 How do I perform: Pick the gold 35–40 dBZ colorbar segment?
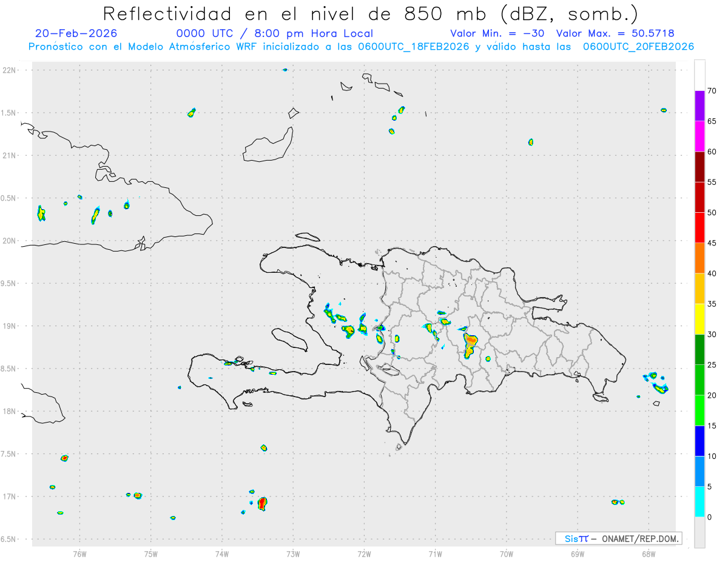point(699,289)
